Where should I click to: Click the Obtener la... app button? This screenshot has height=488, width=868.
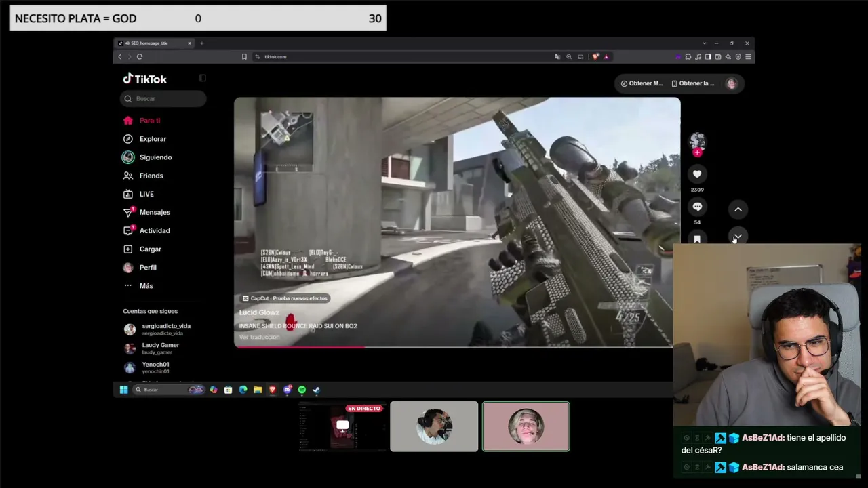tap(692, 83)
